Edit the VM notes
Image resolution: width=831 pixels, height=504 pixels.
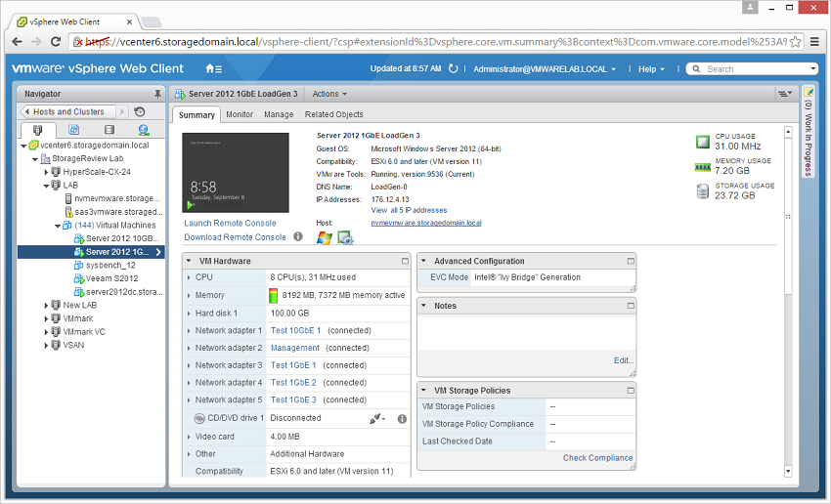coord(624,360)
